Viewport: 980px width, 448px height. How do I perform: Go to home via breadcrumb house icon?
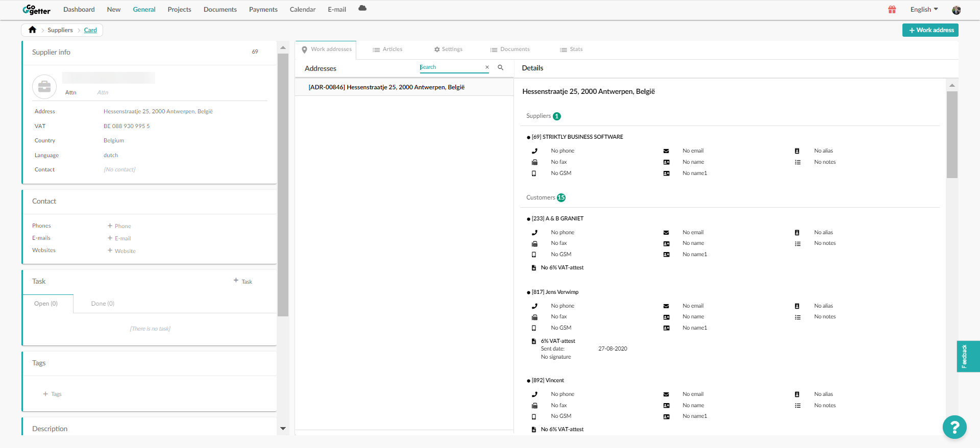32,30
